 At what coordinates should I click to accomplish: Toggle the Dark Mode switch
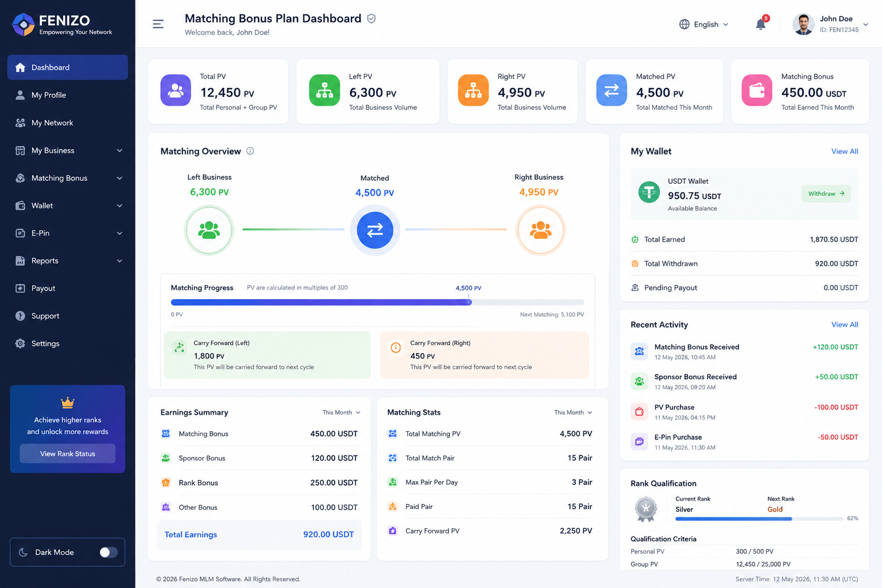click(109, 552)
